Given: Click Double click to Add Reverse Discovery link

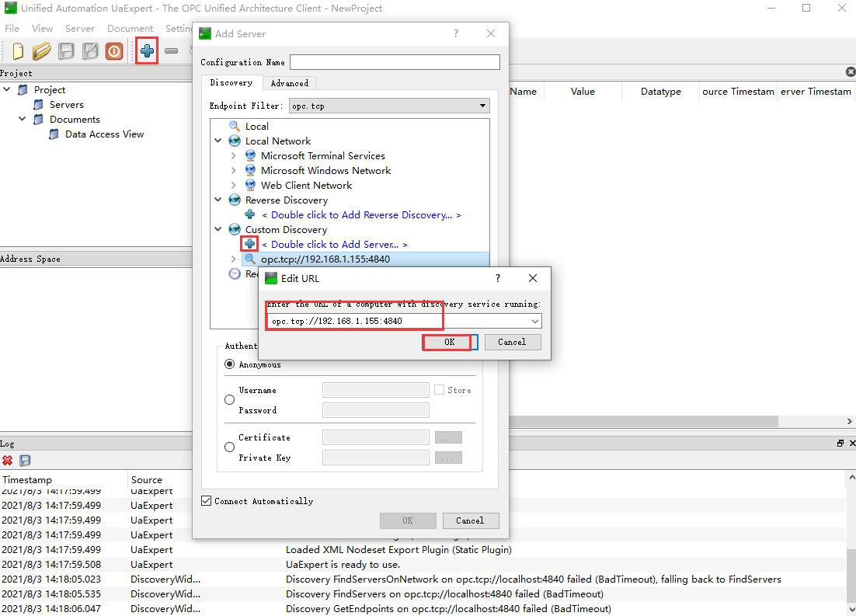Looking at the screenshot, I should pyautogui.click(x=361, y=214).
